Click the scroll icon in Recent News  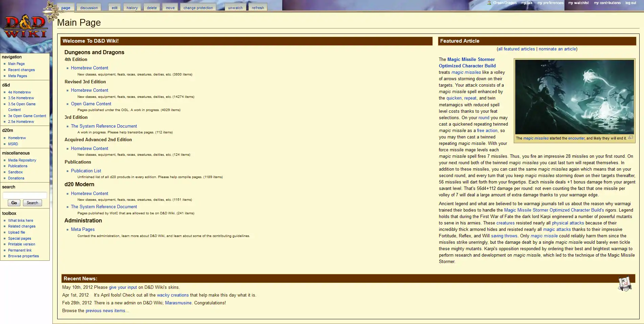pyautogui.click(x=625, y=284)
